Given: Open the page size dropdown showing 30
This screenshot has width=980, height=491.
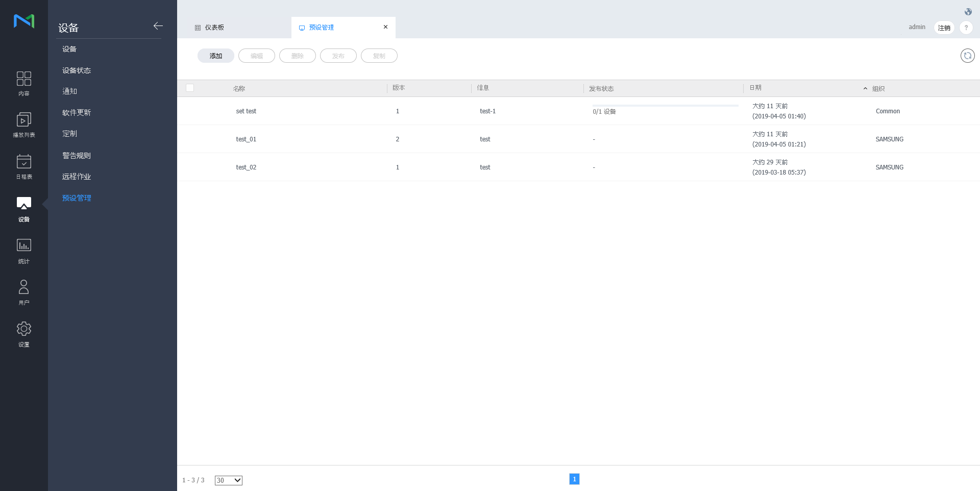Looking at the screenshot, I should (228, 480).
